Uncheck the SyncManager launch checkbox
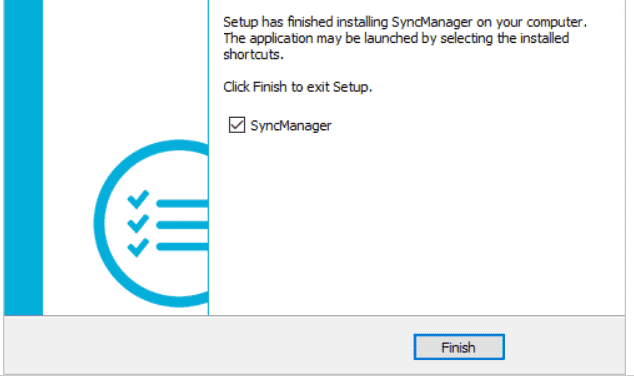This screenshot has height=376, width=634. pyautogui.click(x=237, y=125)
